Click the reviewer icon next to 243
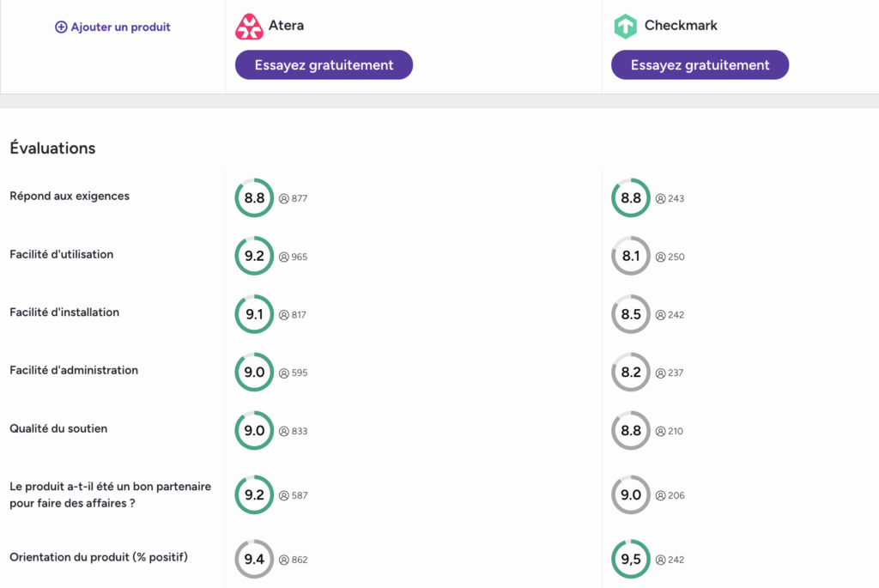Image resolution: width=879 pixels, height=588 pixels. coord(661,198)
